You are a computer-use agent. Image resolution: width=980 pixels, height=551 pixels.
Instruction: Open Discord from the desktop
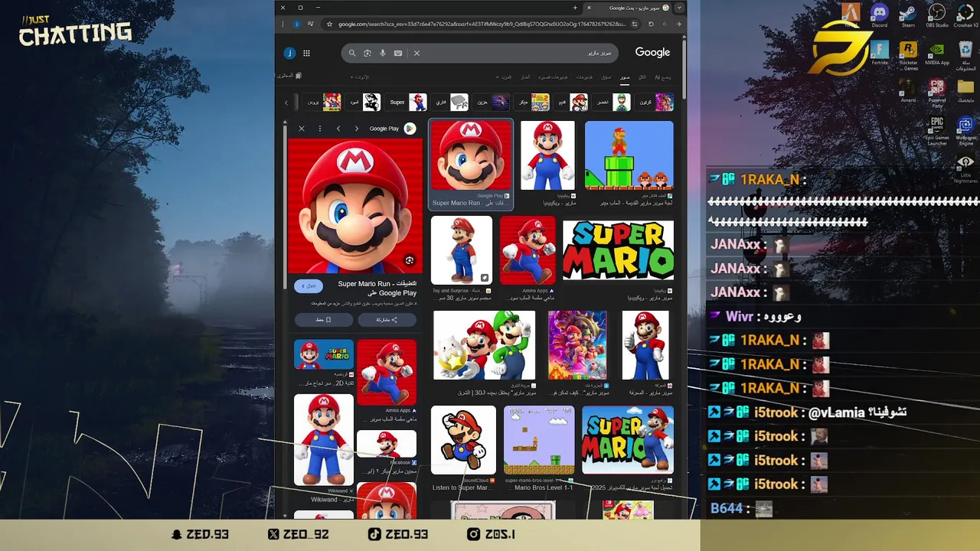(x=879, y=15)
